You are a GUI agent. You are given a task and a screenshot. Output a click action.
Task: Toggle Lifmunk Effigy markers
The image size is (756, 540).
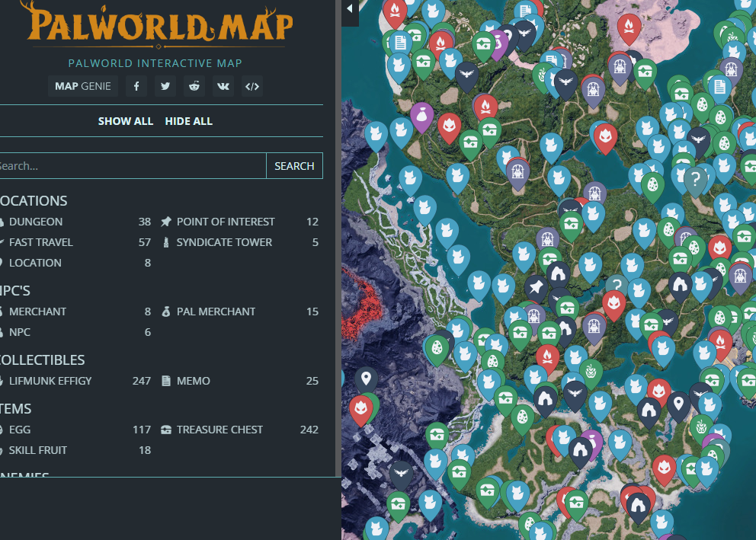click(x=50, y=381)
